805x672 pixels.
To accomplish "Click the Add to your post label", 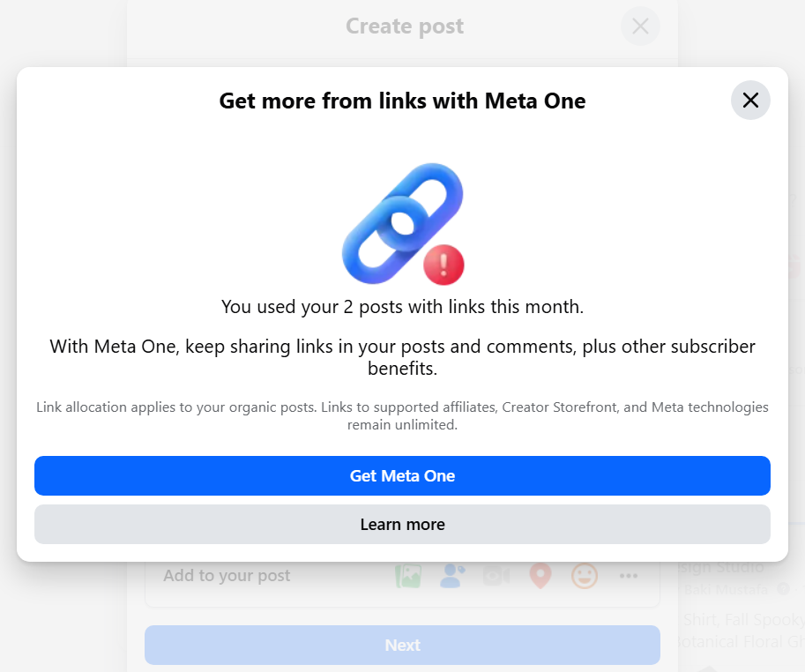I will point(227,576).
